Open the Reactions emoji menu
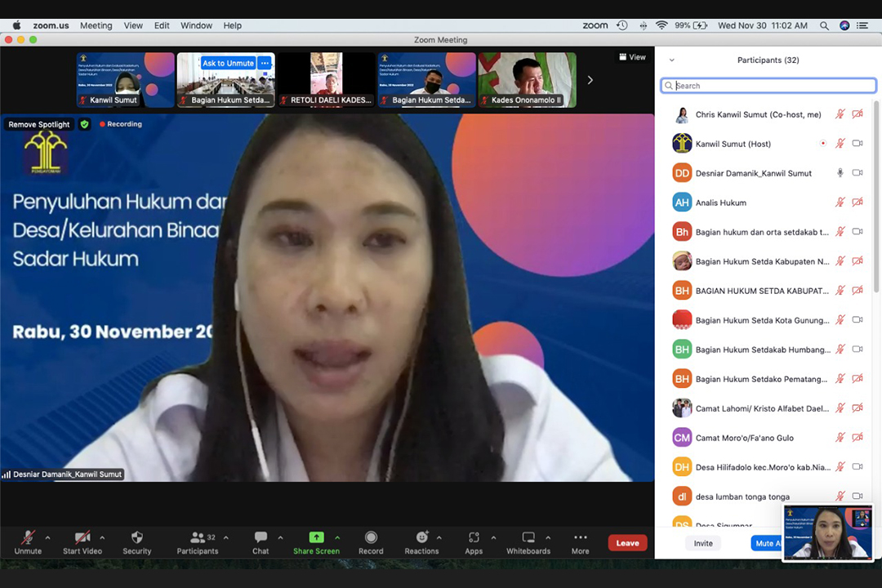Image resolution: width=882 pixels, height=588 pixels. (421, 538)
